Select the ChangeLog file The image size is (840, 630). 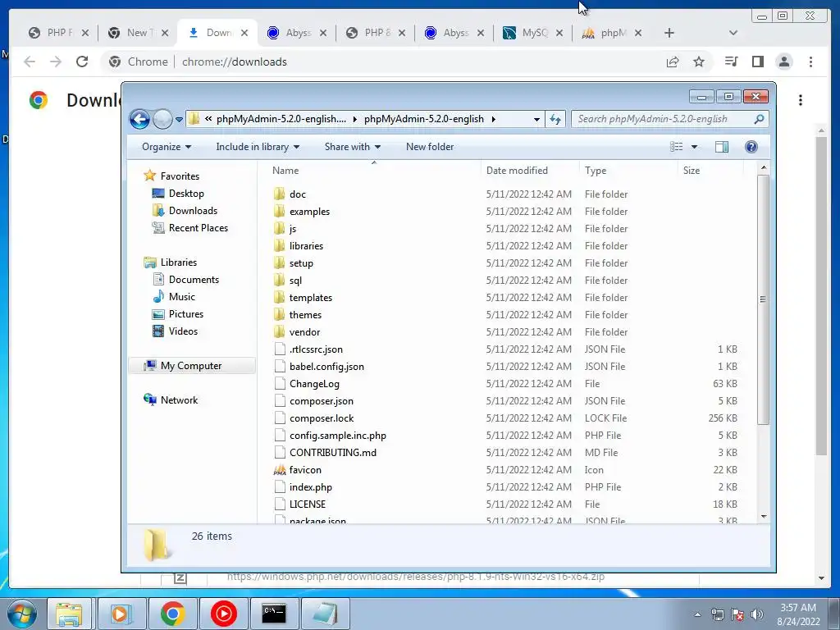314,384
